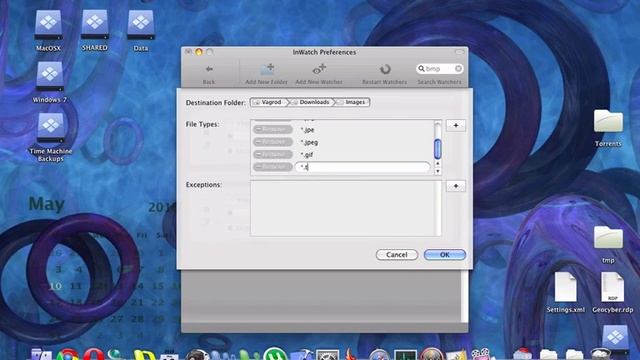This screenshot has width=640, height=360.
Task: Click the *.jpeg file type entry
Action: [309, 142]
